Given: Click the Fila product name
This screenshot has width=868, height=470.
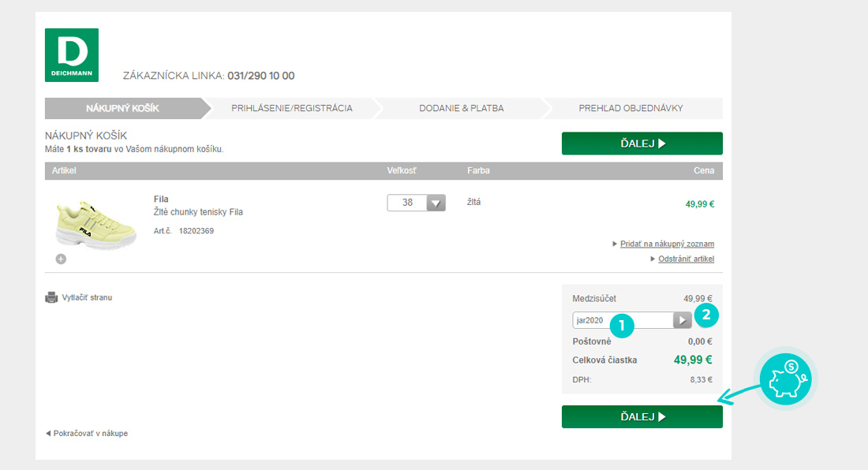Looking at the screenshot, I should 161,199.
